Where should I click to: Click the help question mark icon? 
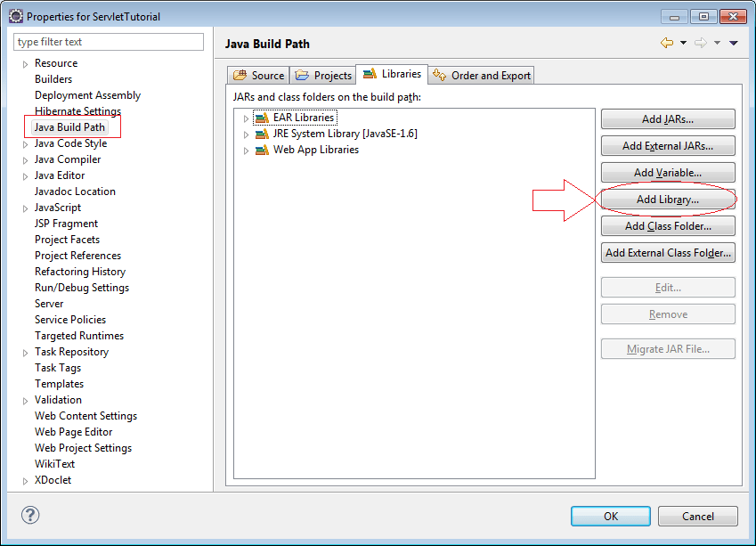click(30, 515)
